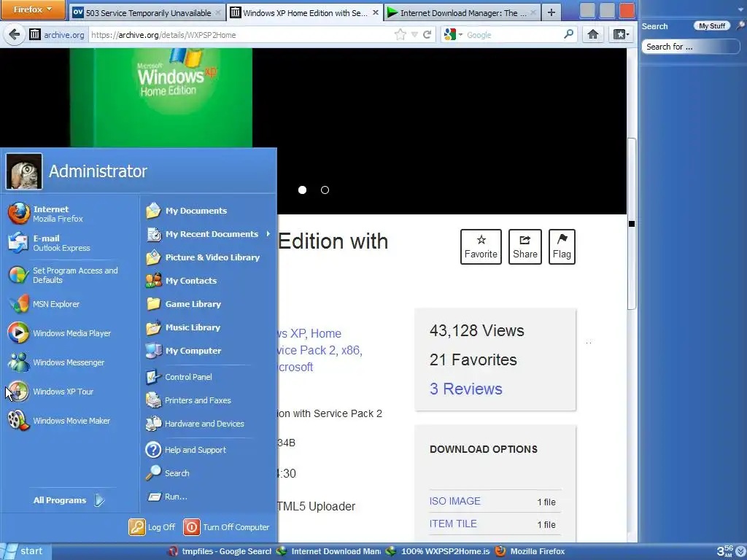Go to the Firefox home page
The height and width of the screenshot is (560, 747).
point(592,34)
